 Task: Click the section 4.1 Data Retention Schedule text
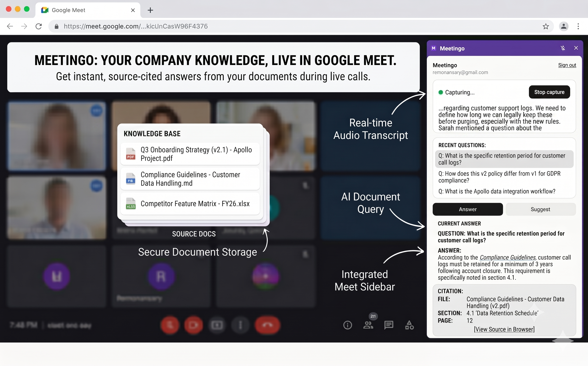[502, 313]
